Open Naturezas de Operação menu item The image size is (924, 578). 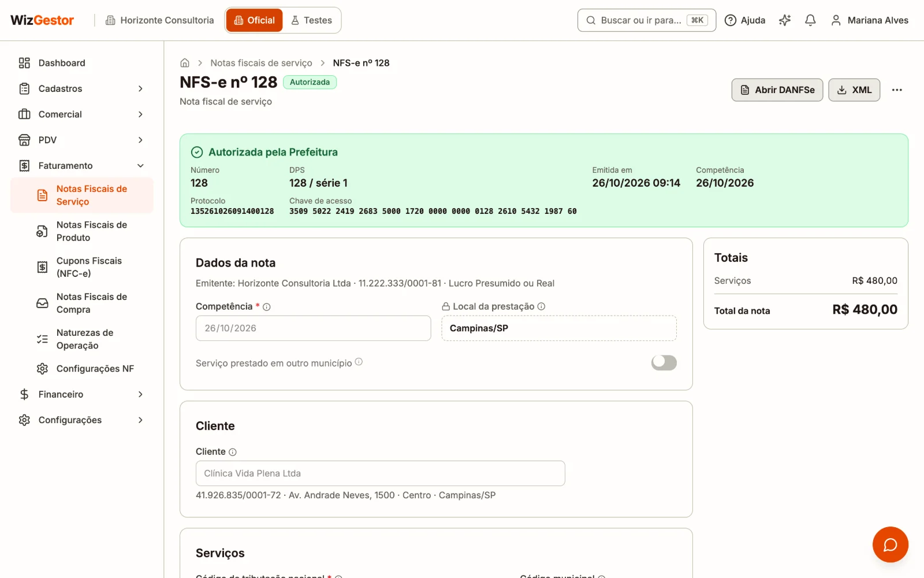tap(82, 339)
